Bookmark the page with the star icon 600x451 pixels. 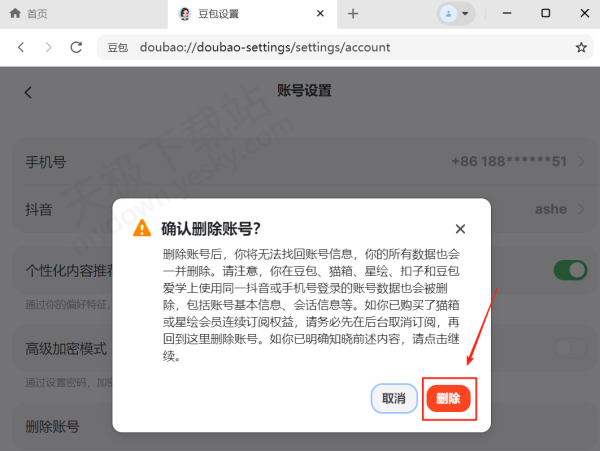click(x=581, y=47)
